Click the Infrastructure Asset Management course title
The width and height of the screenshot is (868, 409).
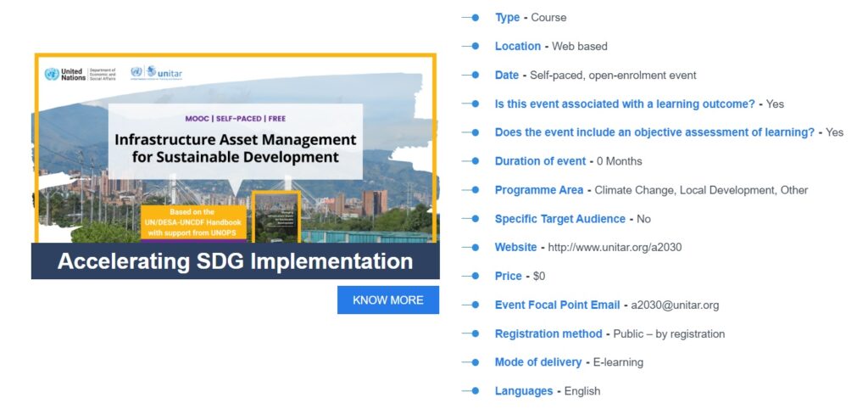[x=235, y=148]
